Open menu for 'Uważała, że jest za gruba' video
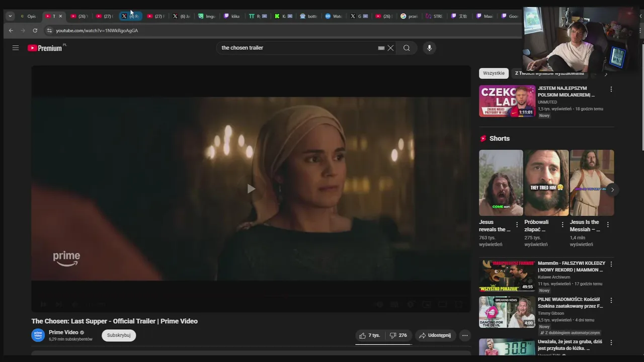The height and width of the screenshot is (362, 644). click(611, 342)
